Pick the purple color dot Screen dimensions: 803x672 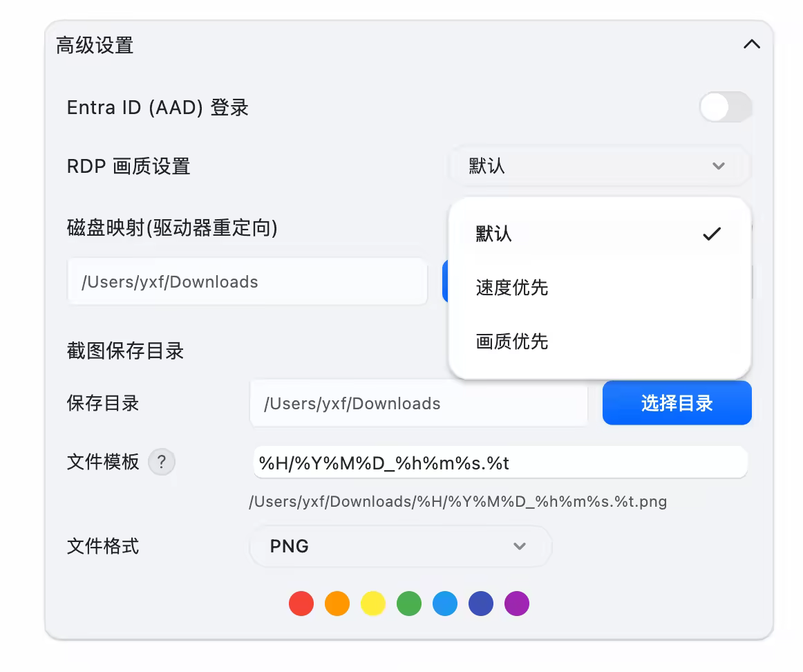[517, 604]
